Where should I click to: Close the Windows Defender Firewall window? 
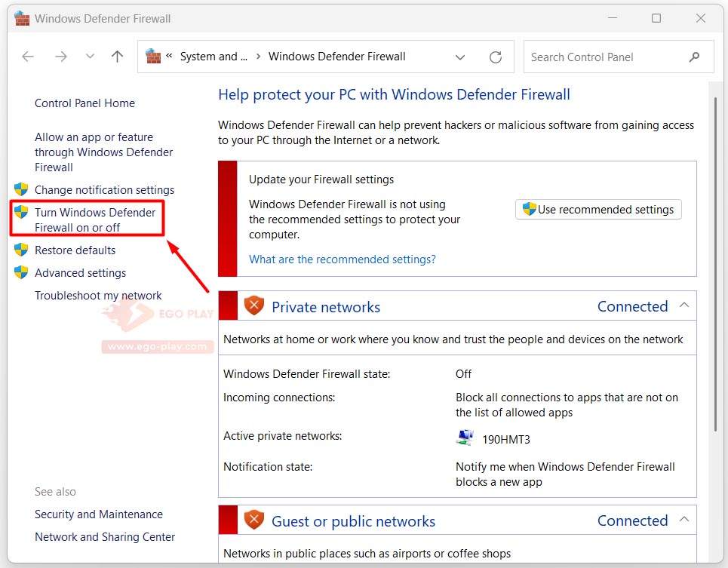(x=701, y=18)
